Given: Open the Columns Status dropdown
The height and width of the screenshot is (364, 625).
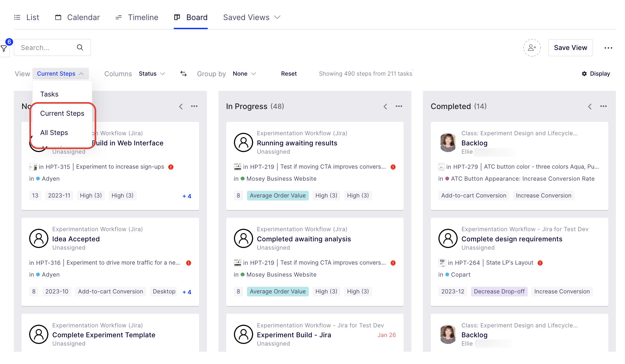Looking at the screenshot, I should 152,73.
